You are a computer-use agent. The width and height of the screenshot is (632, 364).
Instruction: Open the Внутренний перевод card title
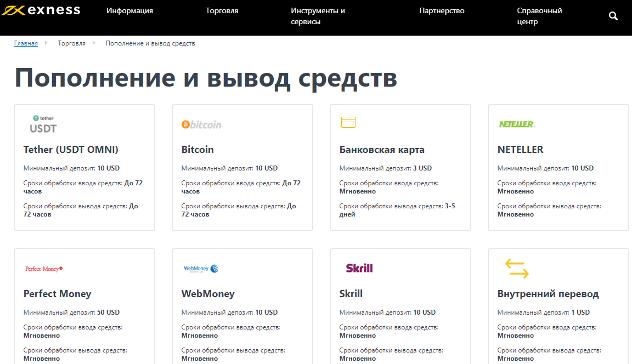click(548, 294)
